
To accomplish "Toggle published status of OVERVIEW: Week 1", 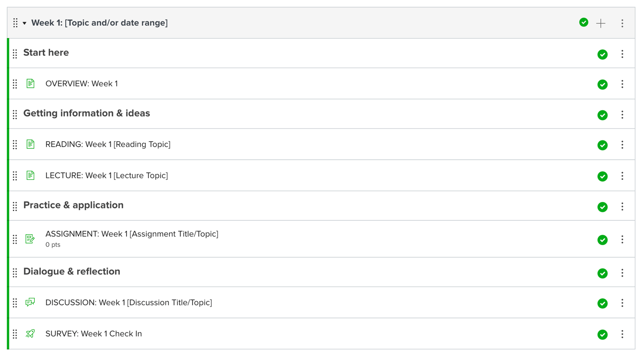I will pyautogui.click(x=603, y=85).
